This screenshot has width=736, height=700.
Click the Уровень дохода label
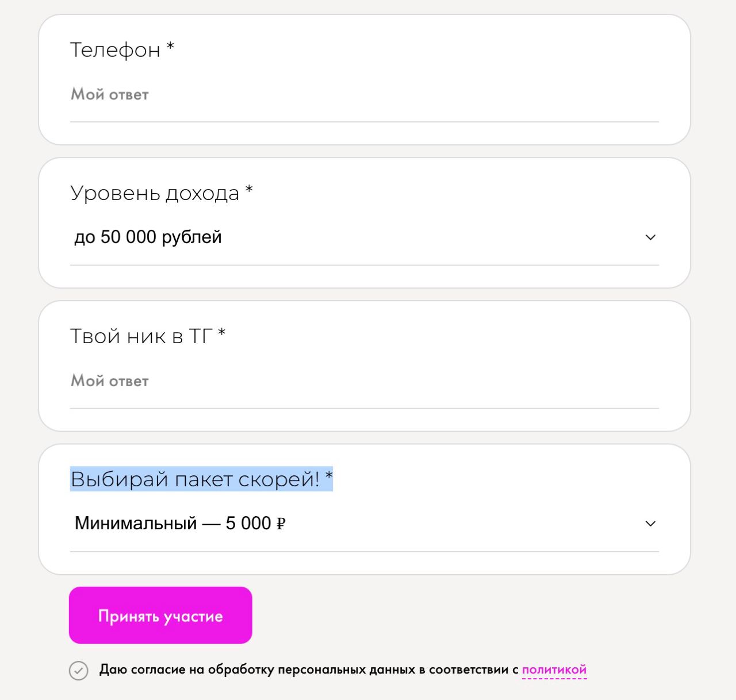click(155, 193)
